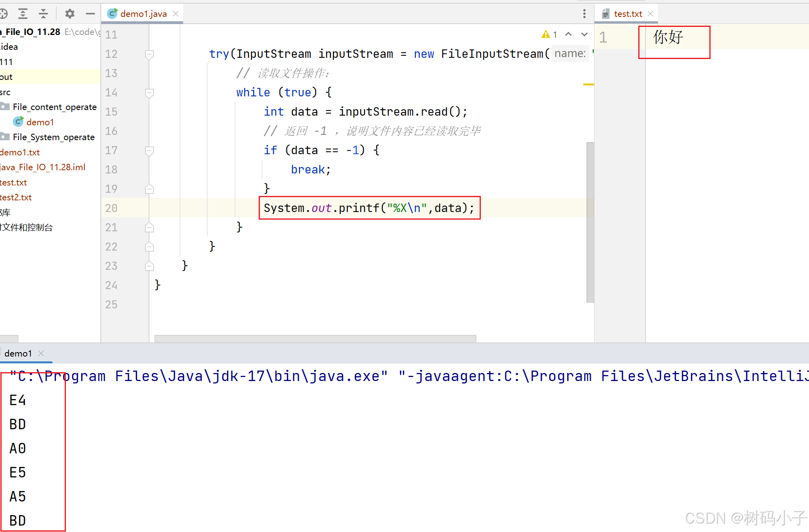Collapse the if block at line 17
This screenshot has width=809, height=532.
pos(149,151)
